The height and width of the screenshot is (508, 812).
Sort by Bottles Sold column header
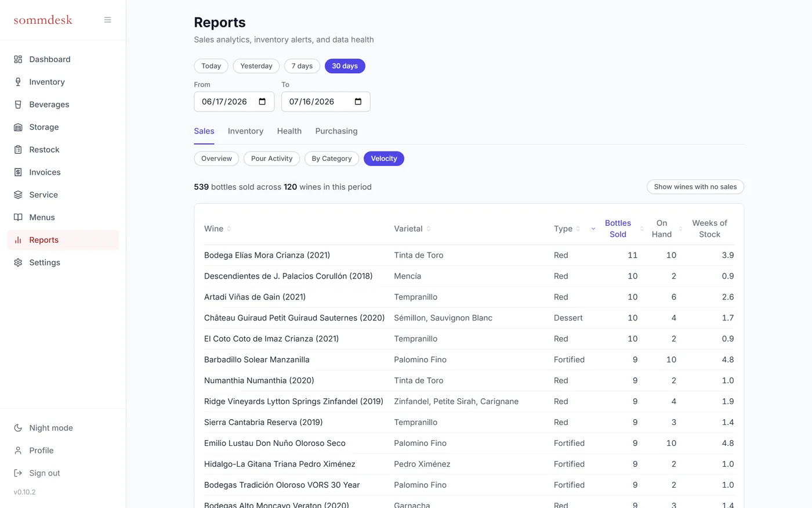(x=618, y=229)
